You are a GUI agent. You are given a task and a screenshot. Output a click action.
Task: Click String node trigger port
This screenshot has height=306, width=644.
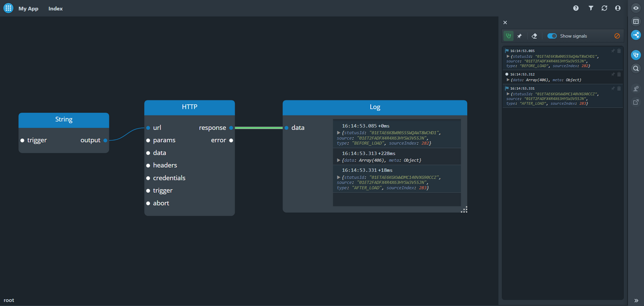(22, 140)
